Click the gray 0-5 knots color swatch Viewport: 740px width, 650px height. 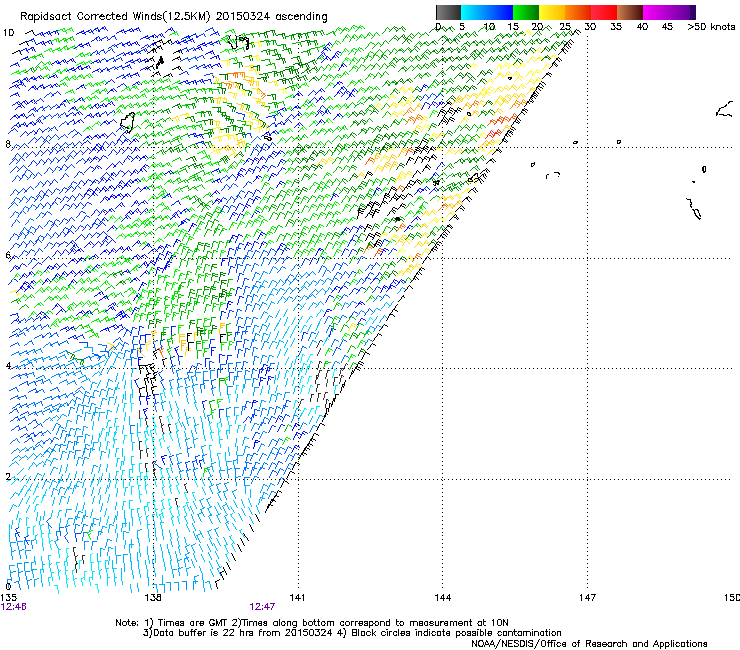point(448,12)
